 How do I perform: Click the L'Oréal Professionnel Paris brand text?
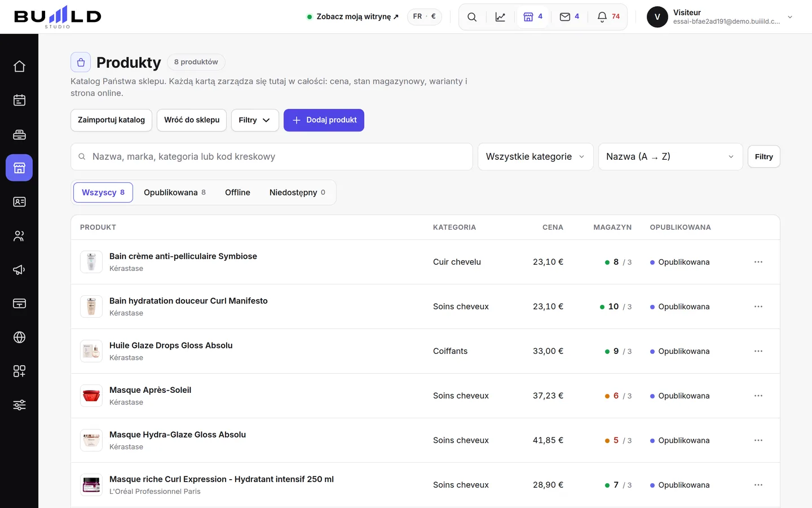tap(155, 492)
